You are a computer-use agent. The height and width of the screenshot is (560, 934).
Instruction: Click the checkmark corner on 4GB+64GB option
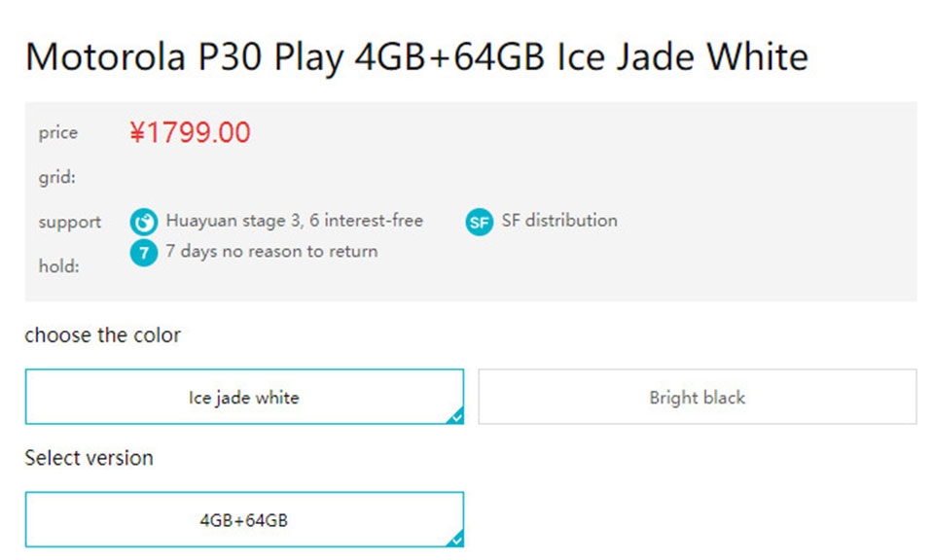[455, 539]
